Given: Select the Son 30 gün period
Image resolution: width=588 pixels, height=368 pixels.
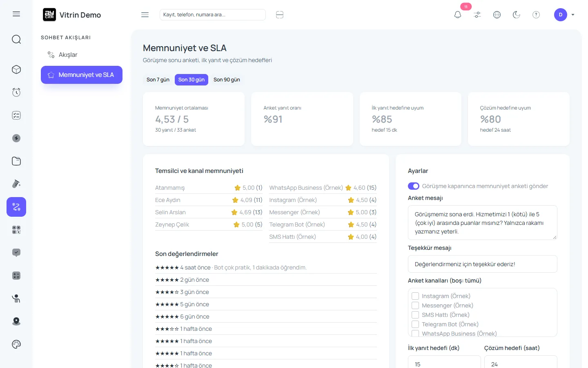Looking at the screenshot, I should (192, 80).
